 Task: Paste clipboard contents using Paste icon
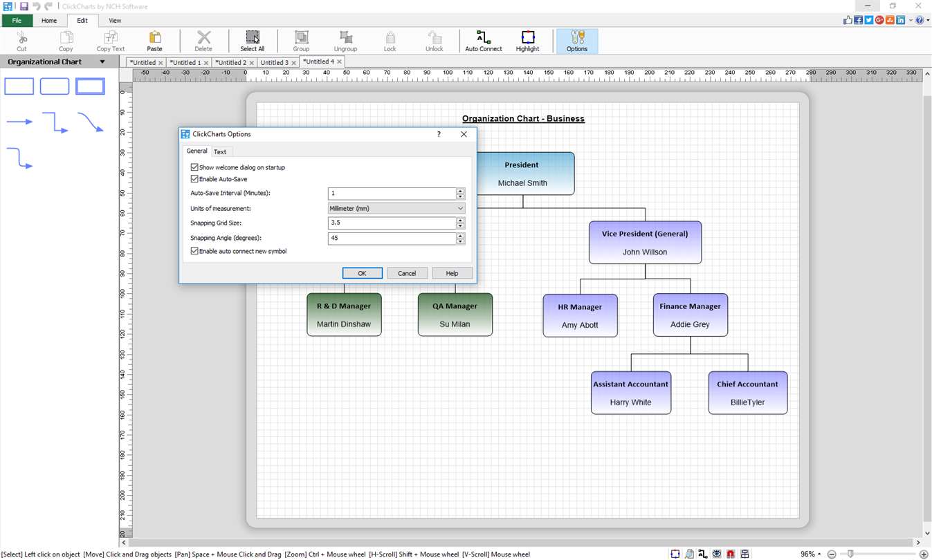coord(155,37)
